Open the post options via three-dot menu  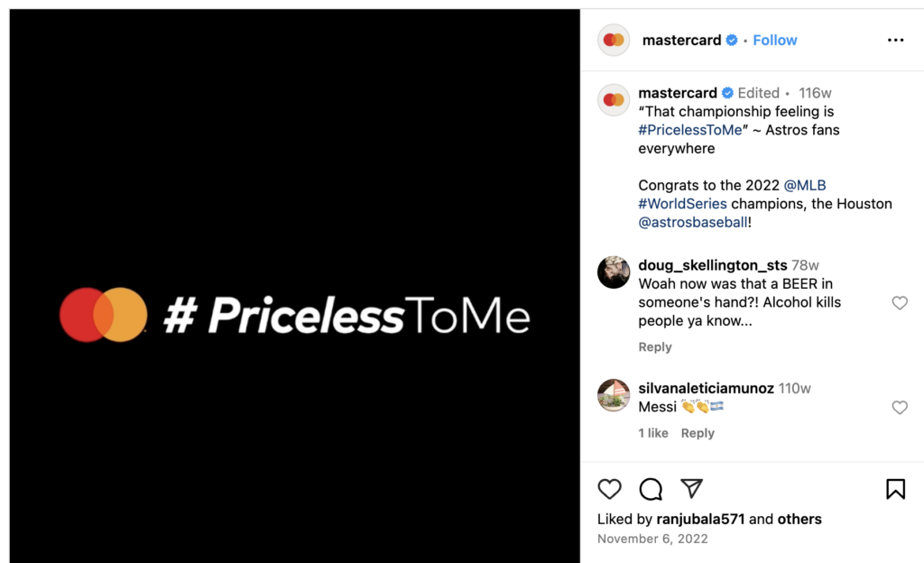point(895,40)
